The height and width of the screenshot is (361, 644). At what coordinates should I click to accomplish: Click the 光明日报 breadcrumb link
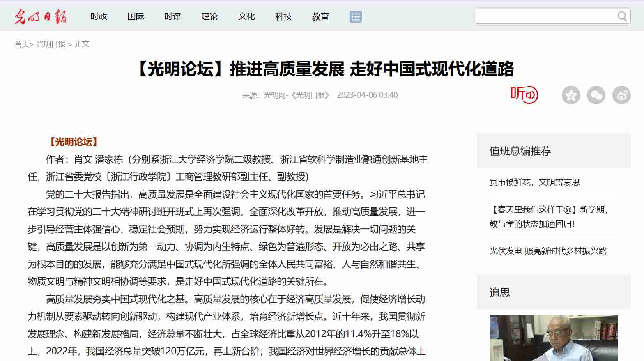(x=51, y=44)
